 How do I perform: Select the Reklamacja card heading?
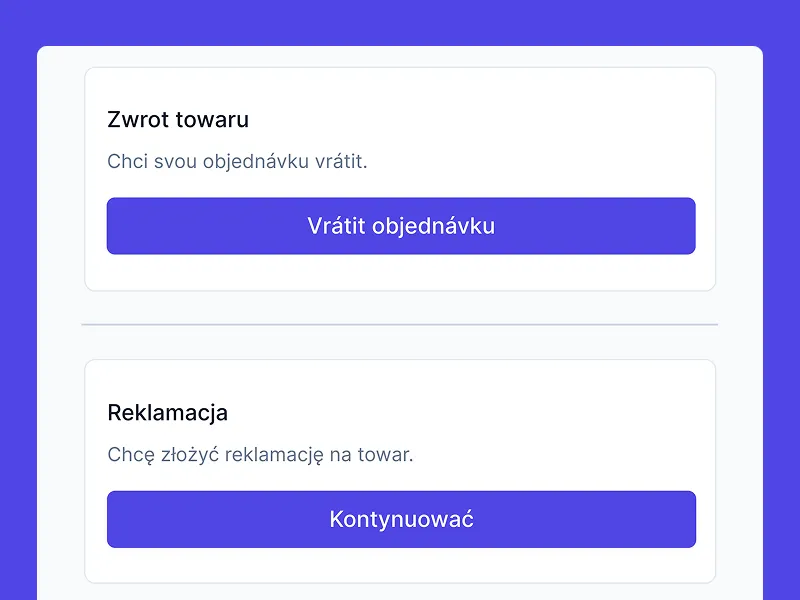coord(167,413)
